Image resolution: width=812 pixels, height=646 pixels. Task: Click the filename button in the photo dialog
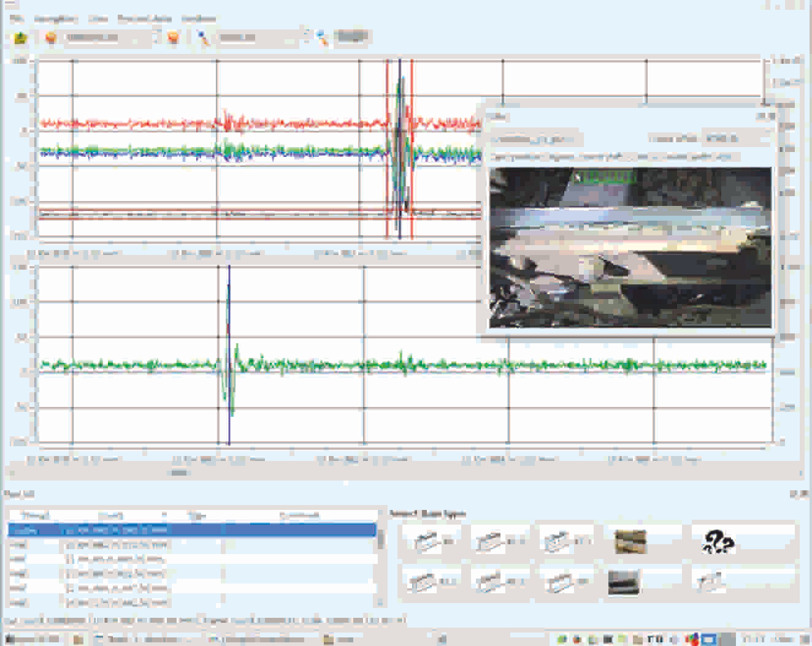[534, 139]
